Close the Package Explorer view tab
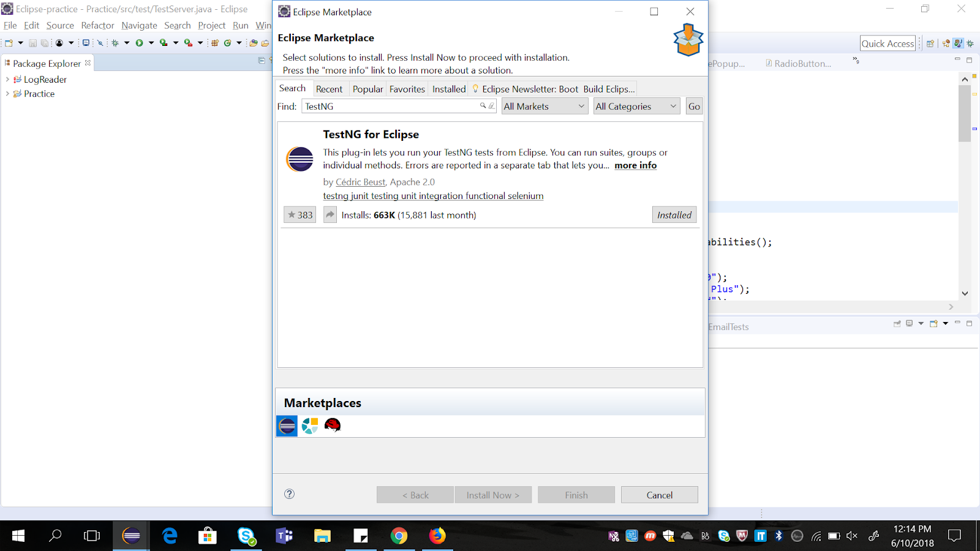 (88, 62)
